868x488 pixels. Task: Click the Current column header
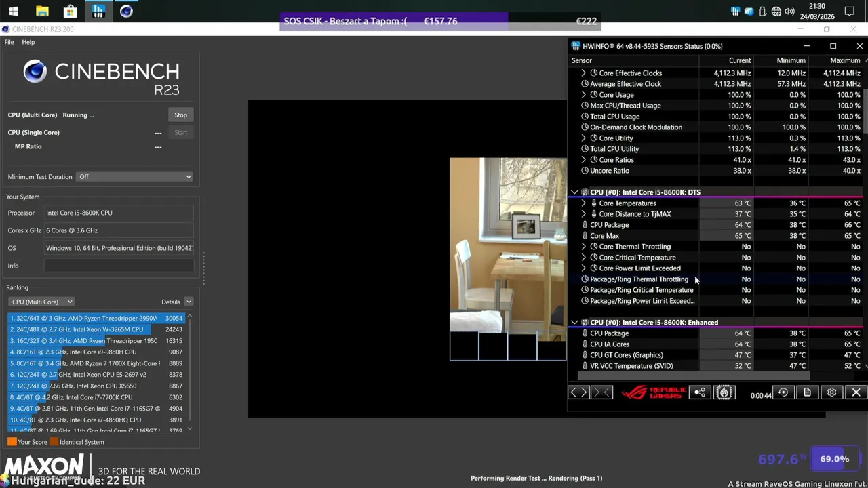point(726,60)
